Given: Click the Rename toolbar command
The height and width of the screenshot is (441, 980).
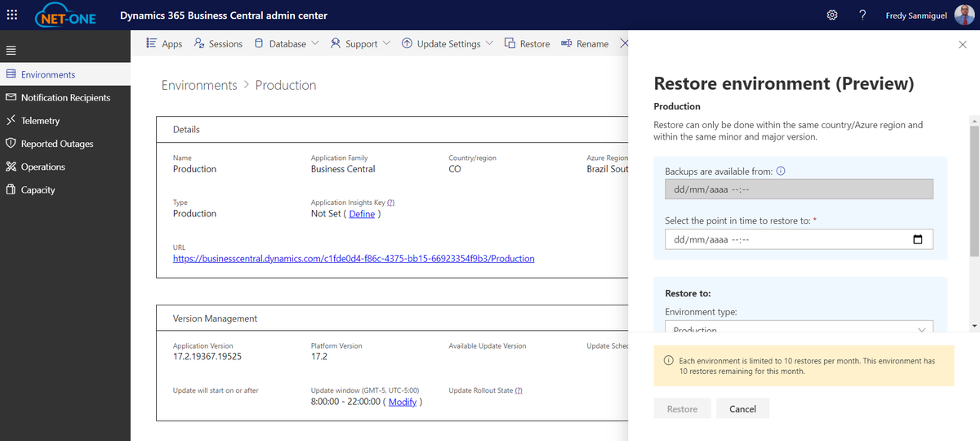Looking at the screenshot, I should (x=585, y=43).
